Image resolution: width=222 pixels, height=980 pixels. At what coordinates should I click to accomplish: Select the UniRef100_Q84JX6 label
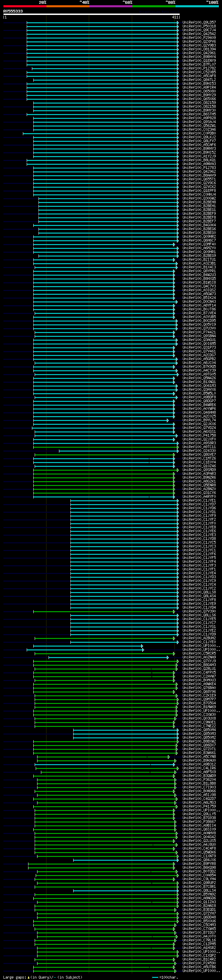pyautogui.click(x=199, y=860)
